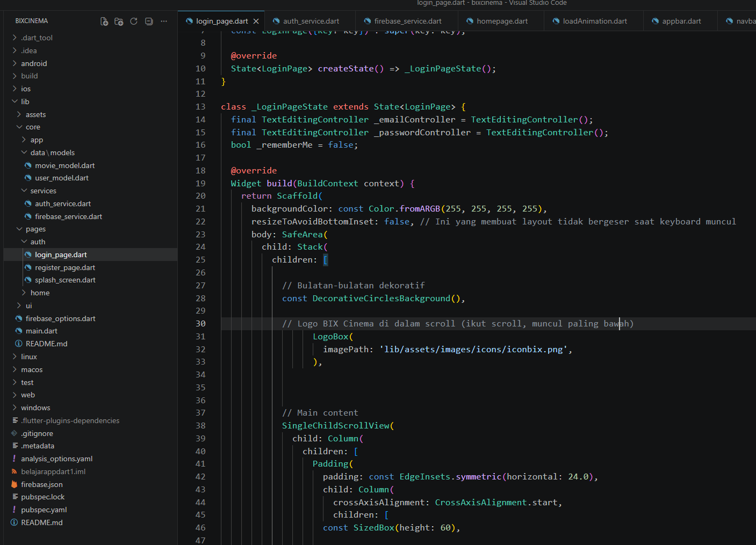This screenshot has width=756, height=545.
Task: Collapse all folders in Explorer
Action: click(x=149, y=21)
